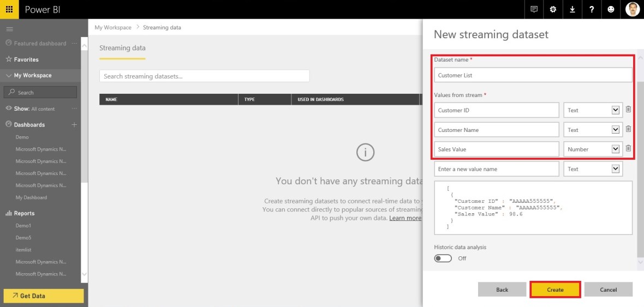This screenshot has width=644, height=307.
Task: Click sidebar scrollbar up arrow
Action: 85,45
